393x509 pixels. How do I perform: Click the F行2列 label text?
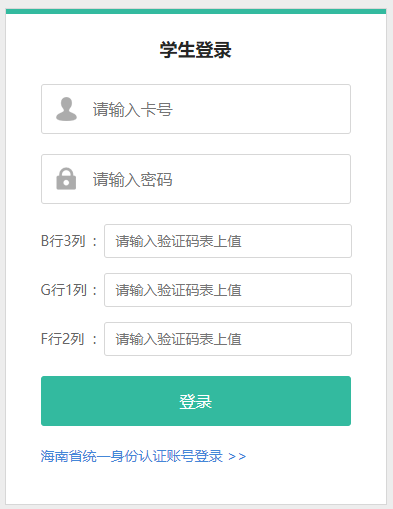point(62,339)
